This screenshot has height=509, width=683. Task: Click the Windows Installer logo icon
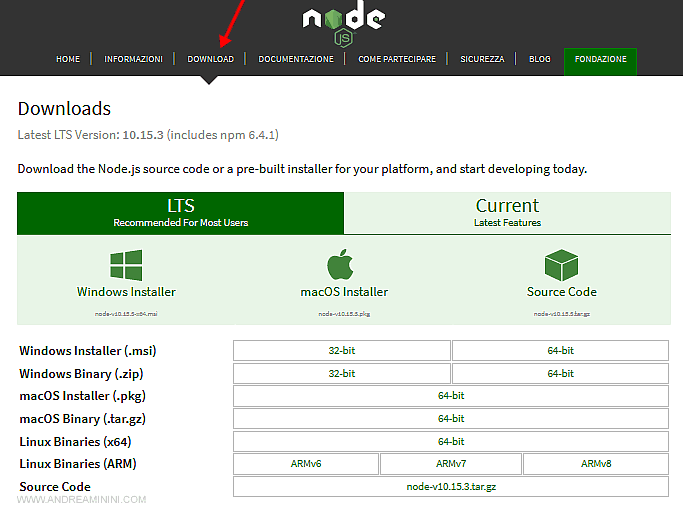pyautogui.click(x=126, y=266)
